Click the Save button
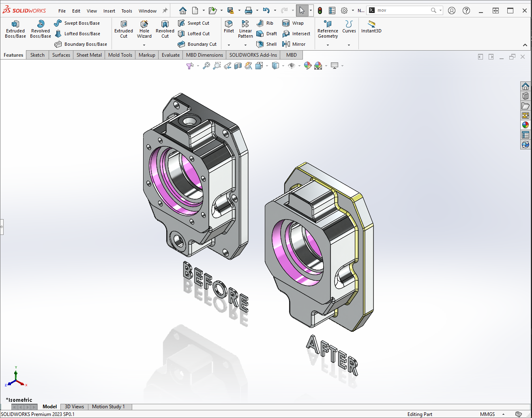This screenshot has width=532, height=418. [x=230, y=11]
